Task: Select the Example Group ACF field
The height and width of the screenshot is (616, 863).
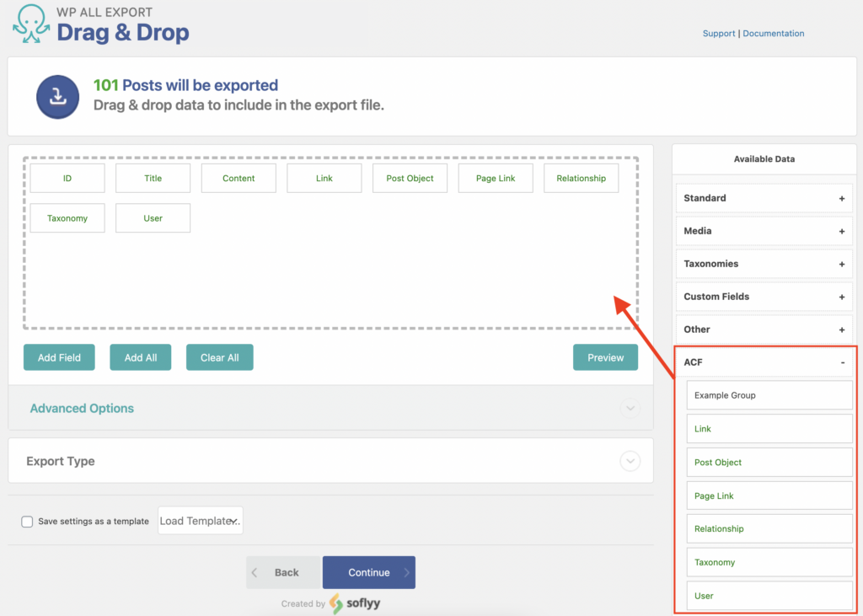Action: tap(769, 394)
